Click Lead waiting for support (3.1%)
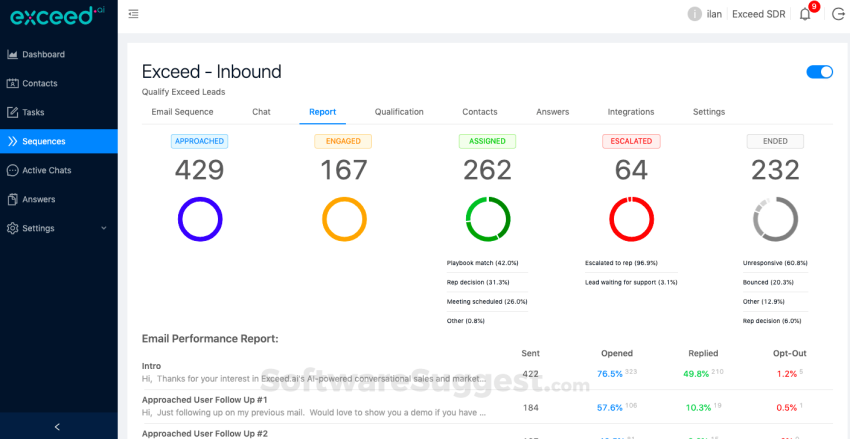Viewport: 850px width, 439px height. click(x=631, y=282)
